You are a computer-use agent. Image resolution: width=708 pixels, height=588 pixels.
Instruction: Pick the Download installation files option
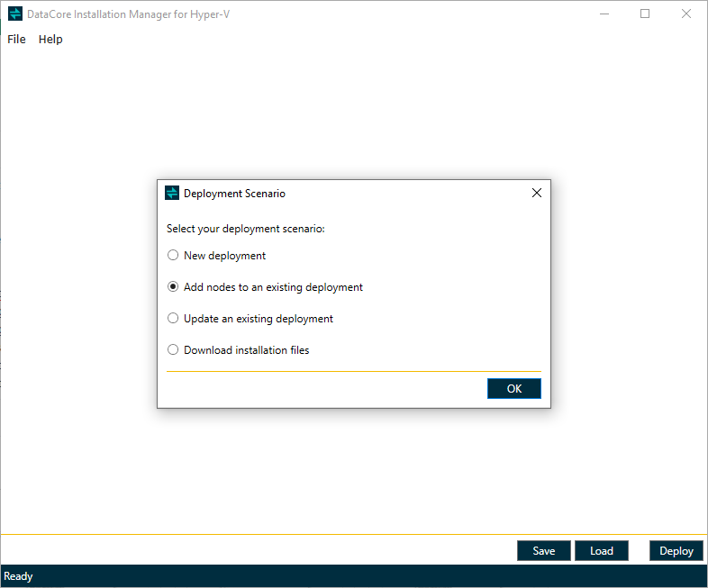(173, 350)
